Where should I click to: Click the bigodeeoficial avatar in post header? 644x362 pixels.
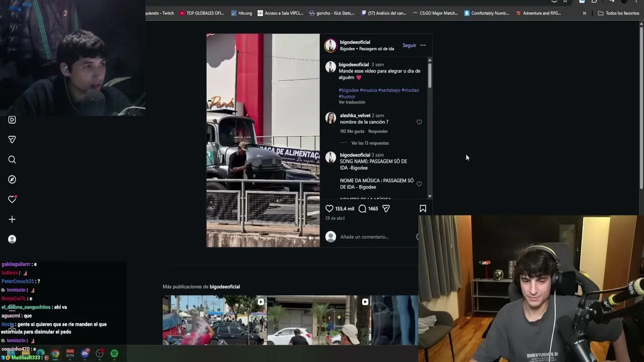coord(331,45)
